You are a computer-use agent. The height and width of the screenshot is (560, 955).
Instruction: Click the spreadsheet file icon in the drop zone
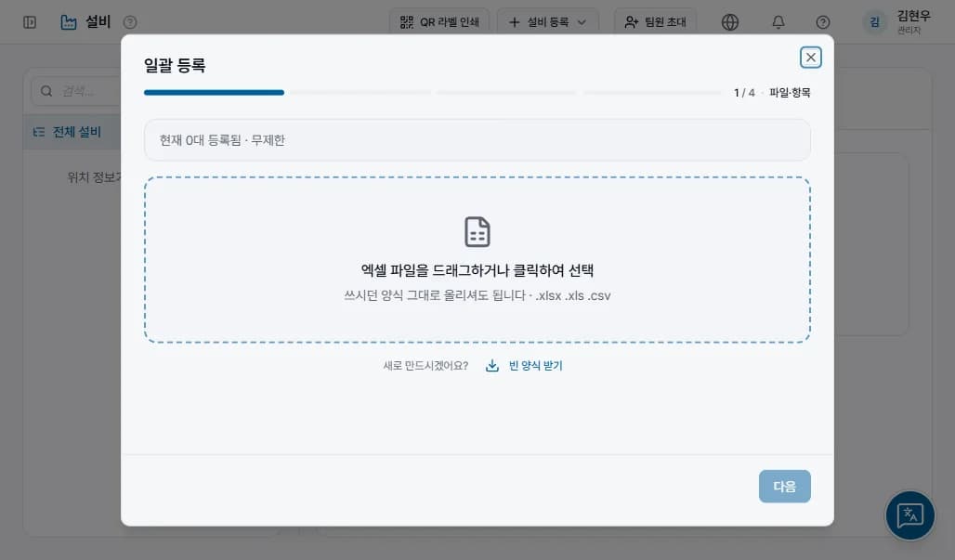click(x=477, y=232)
